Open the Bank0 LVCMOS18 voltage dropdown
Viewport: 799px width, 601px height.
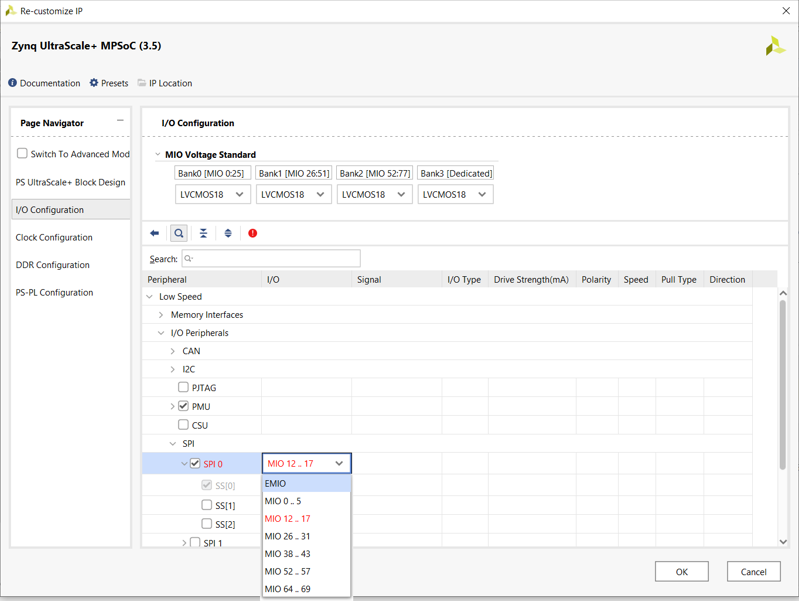(212, 194)
